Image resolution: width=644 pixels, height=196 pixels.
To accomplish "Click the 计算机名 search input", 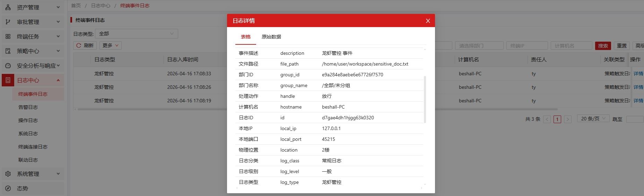I will [571, 46].
